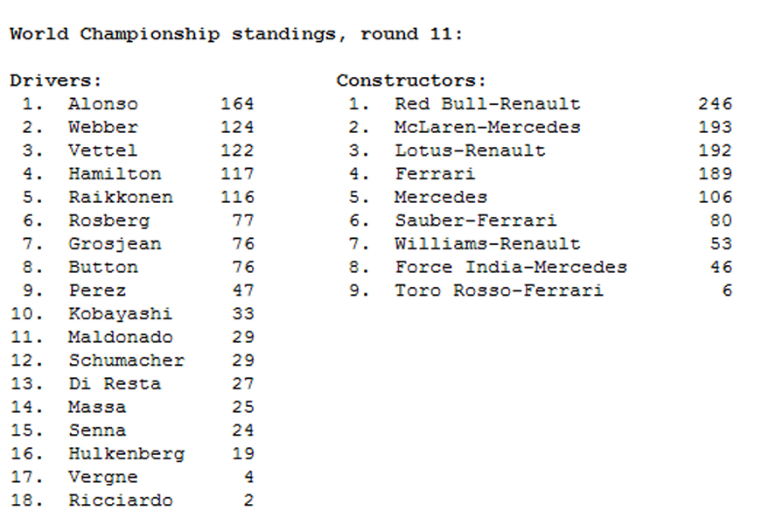
Task: Click Hulkenberg in the standings
Action: tap(127, 453)
